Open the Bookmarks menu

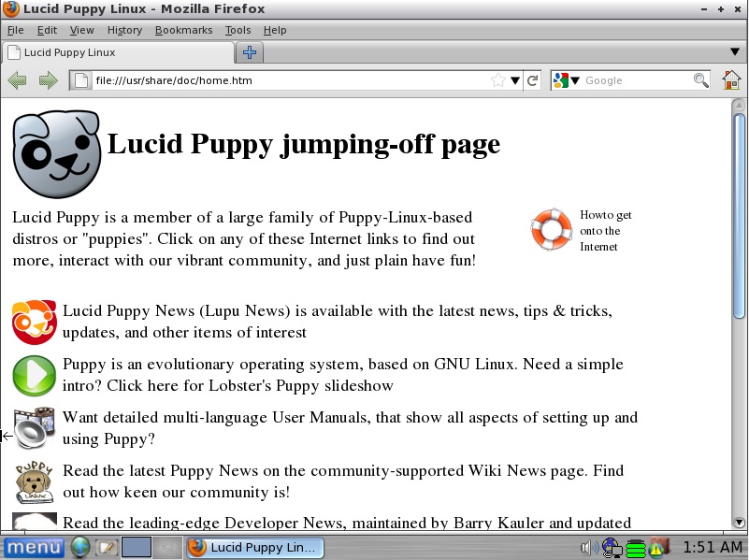[183, 30]
